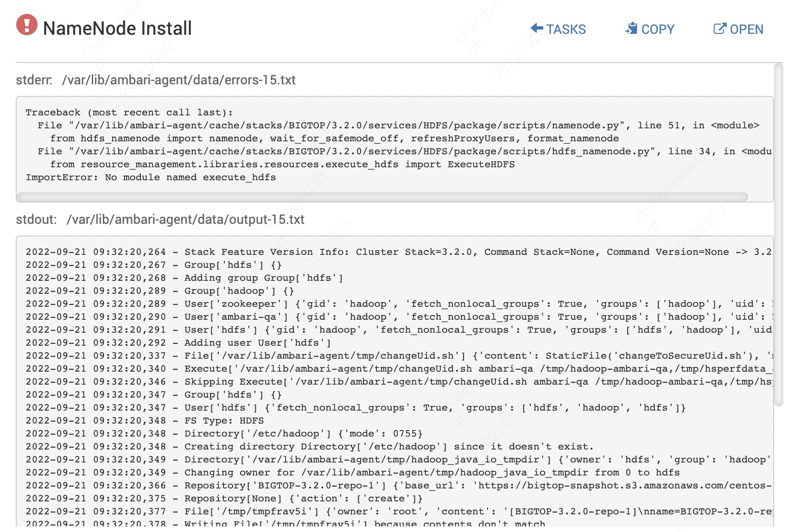This screenshot has height=532, width=788.
Task: Copy the log with COPY link
Action: pos(650,29)
